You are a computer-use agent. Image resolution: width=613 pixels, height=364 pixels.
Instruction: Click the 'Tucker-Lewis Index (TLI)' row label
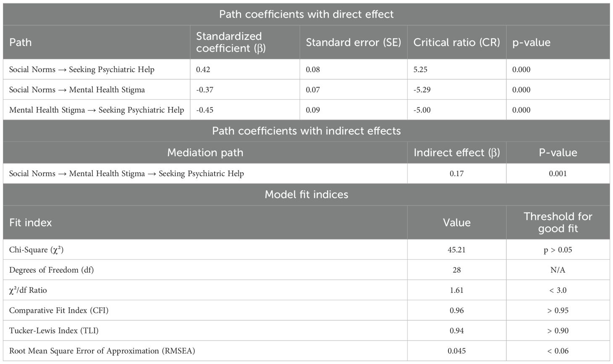54,330
